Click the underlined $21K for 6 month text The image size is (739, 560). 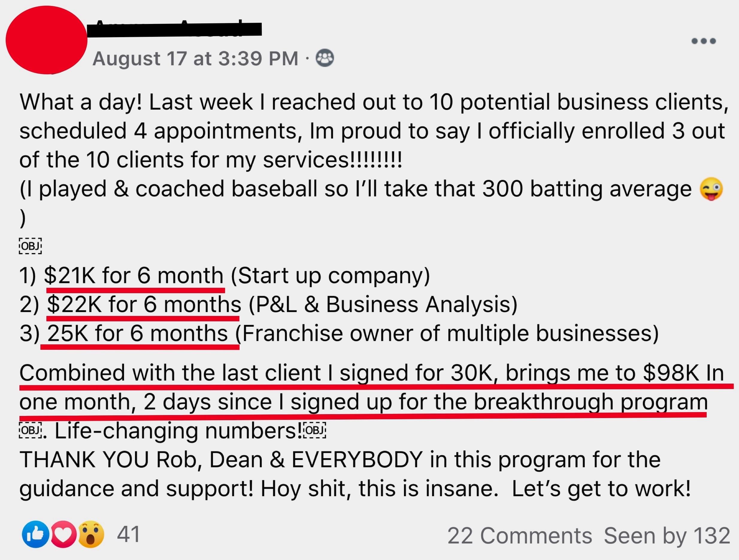(x=134, y=276)
